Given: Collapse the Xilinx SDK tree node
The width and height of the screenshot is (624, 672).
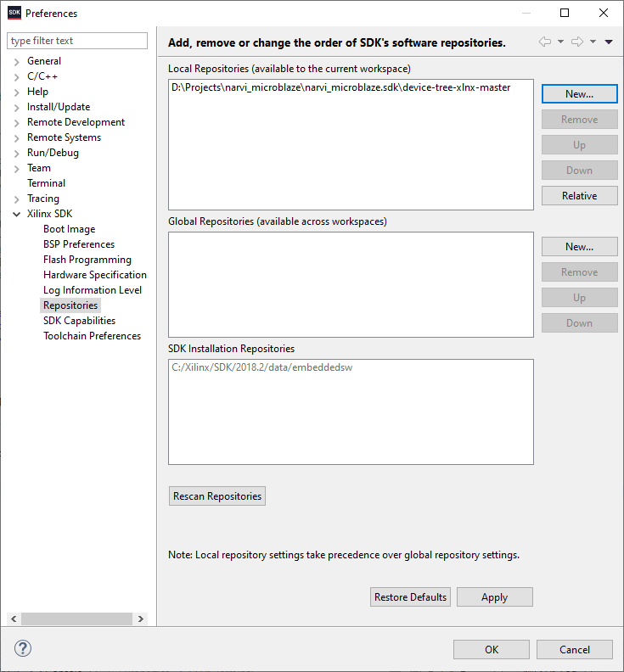Looking at the screenshot, I should coord(17,214).
